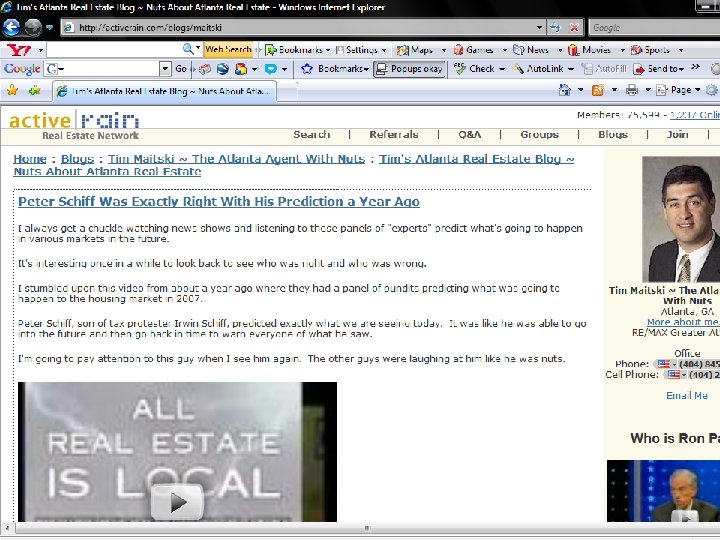Image resolution: width=720 pixels, height=540 pixels.
Task: Click the More about me link
Action: 683,322
